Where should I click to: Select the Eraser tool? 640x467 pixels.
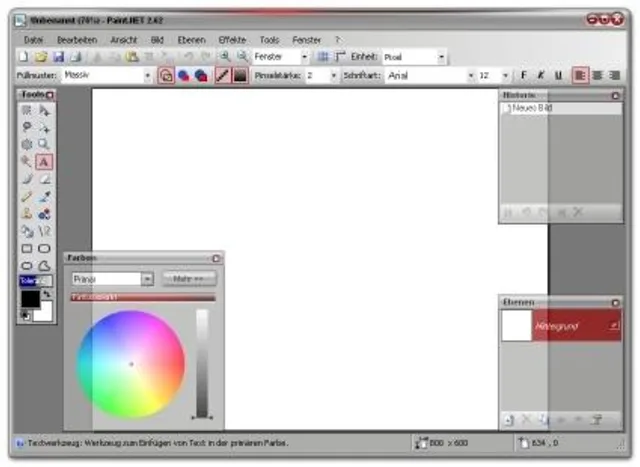click(44, 179)
